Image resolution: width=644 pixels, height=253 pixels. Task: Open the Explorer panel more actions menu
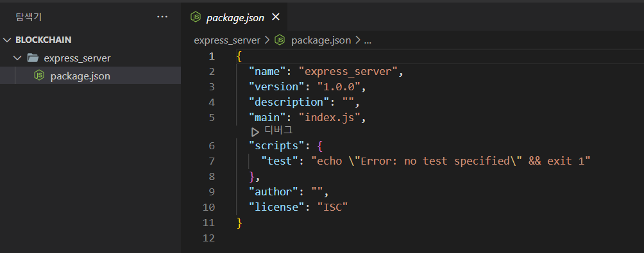click(x=162, y=17)
